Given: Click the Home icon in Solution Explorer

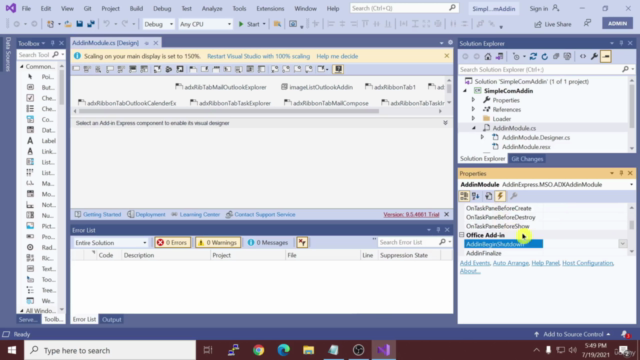Looking at the screenshot, I should [x=488, y=57].
